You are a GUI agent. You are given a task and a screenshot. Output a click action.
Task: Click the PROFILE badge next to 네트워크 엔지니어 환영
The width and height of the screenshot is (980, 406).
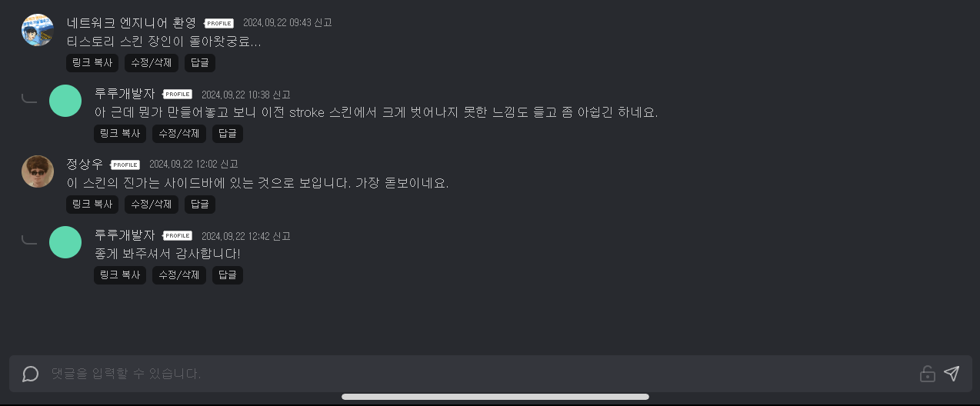pos(218,24)
